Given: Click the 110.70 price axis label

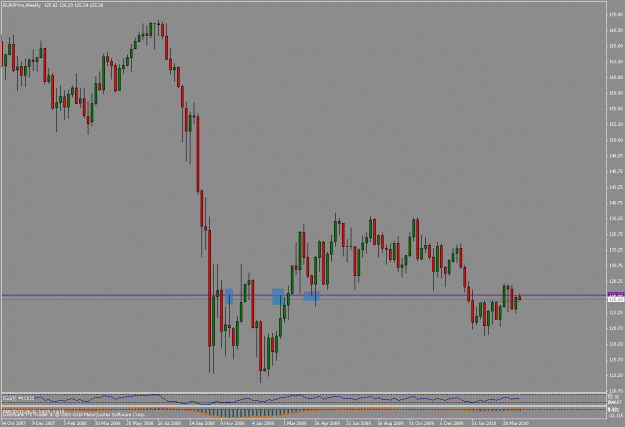Looking at the screenshot, I should (x=616, y=391).
